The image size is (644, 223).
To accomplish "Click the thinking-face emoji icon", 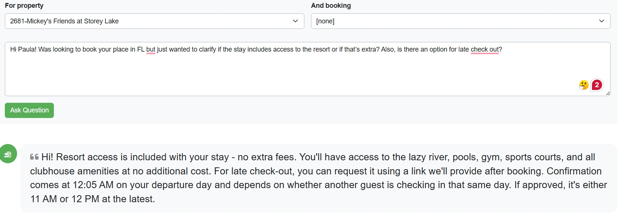I will point(583,85).
